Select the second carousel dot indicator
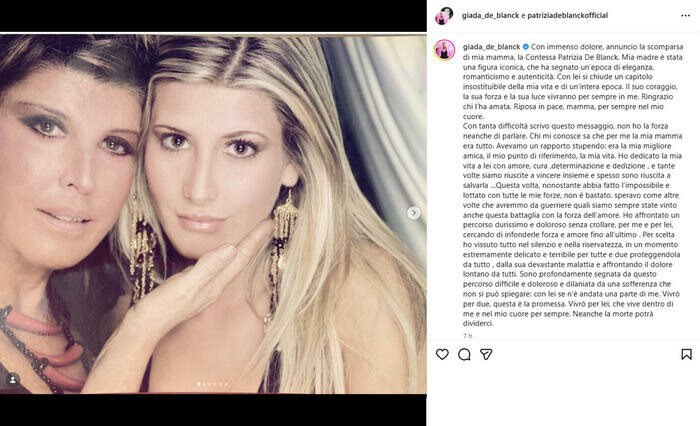The image size is (700, 426). click(204, 384)
